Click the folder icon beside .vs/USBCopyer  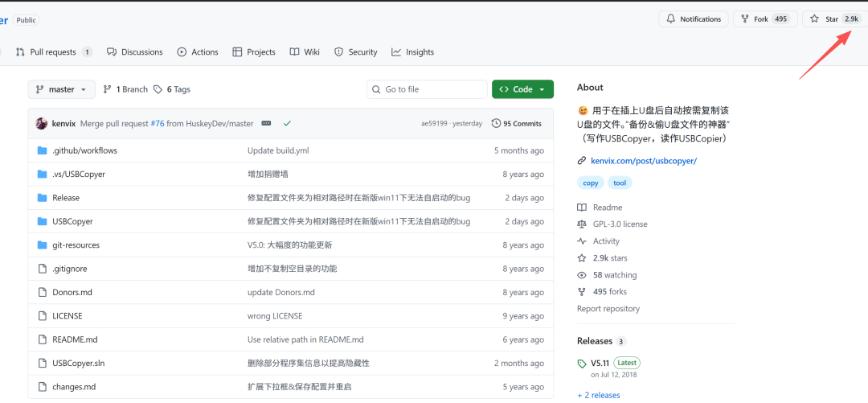[x=42, y=174]
